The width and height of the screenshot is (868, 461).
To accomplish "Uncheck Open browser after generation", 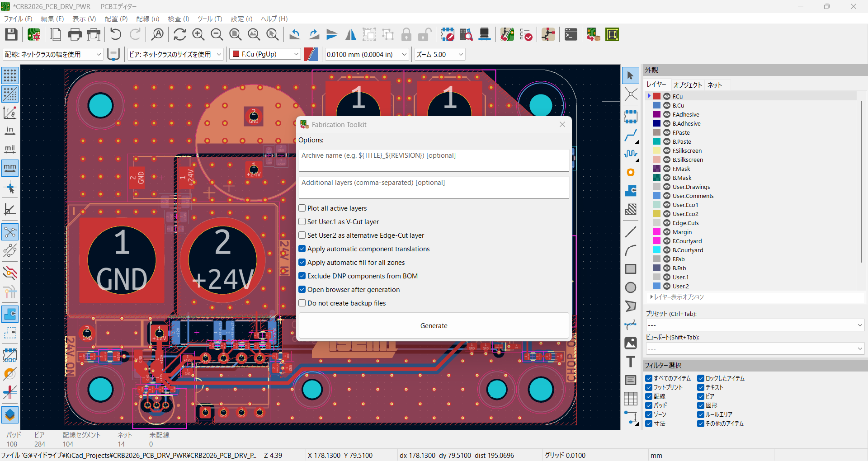I will click(x=302, y=290).
